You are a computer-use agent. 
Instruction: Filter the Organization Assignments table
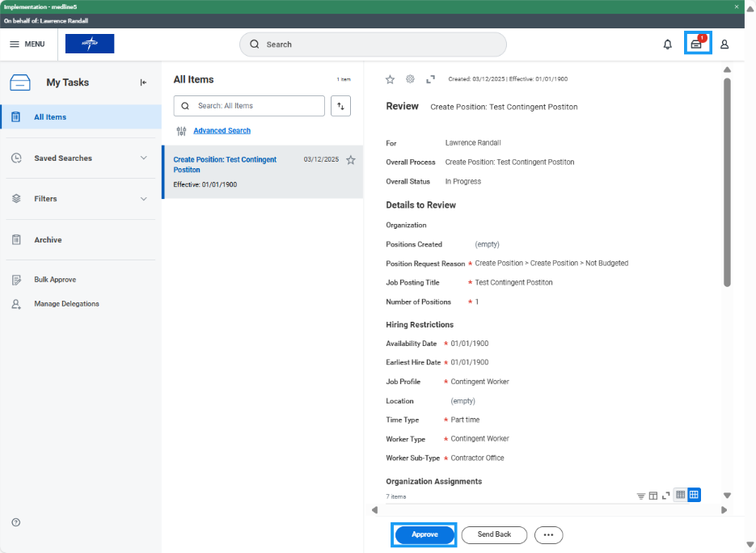[640, 496]
